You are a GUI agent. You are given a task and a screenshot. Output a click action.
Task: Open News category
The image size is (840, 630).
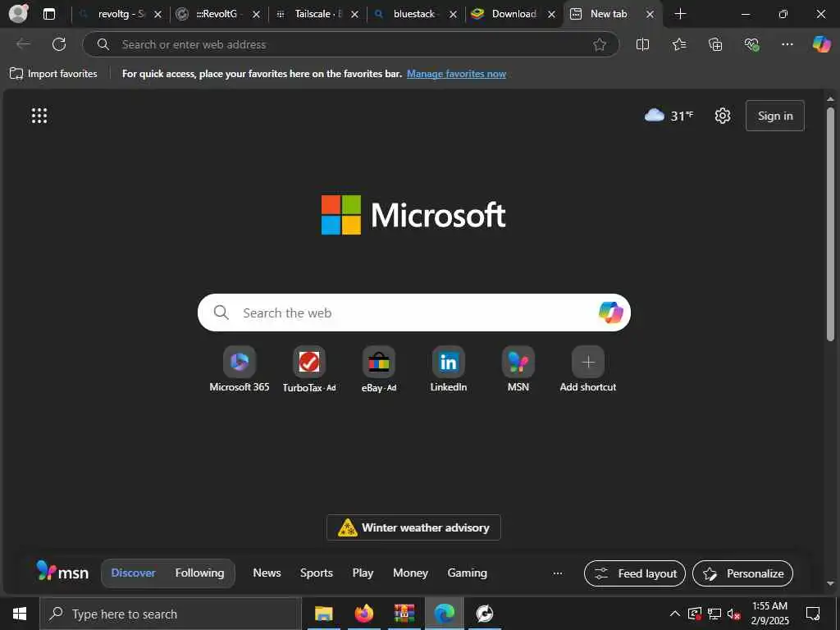point(267,573)
